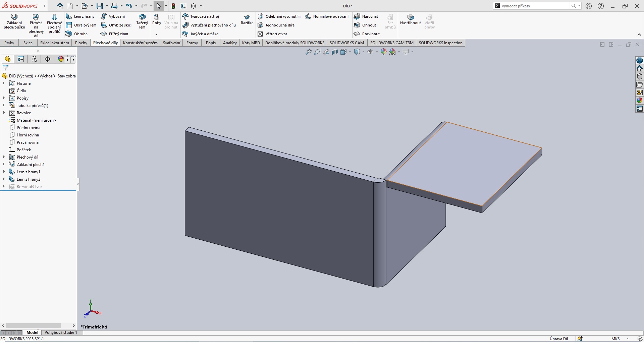The width and height of the screenshot is (644, 362).
Task: Open the SOLIDWORKS CAM tab
Action: coord(346,43)
